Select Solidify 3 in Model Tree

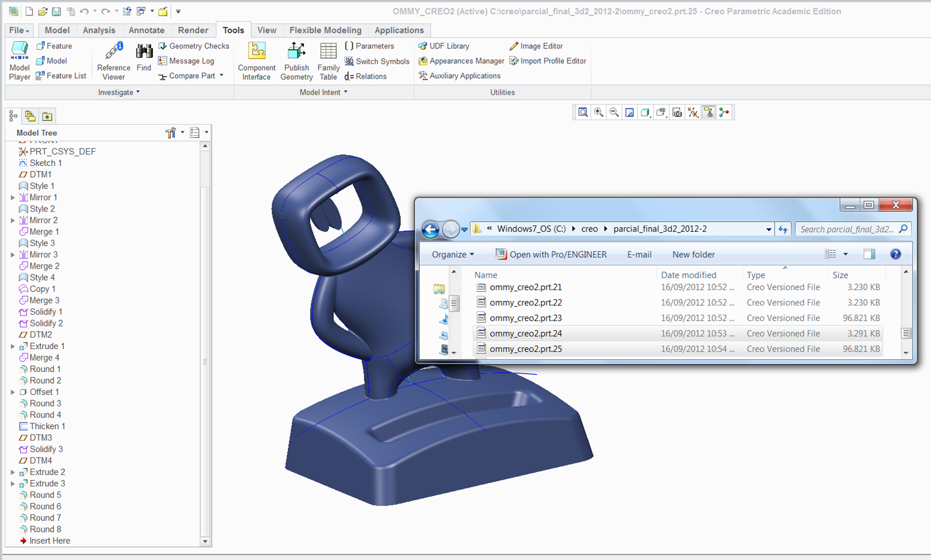pos(41,450)
